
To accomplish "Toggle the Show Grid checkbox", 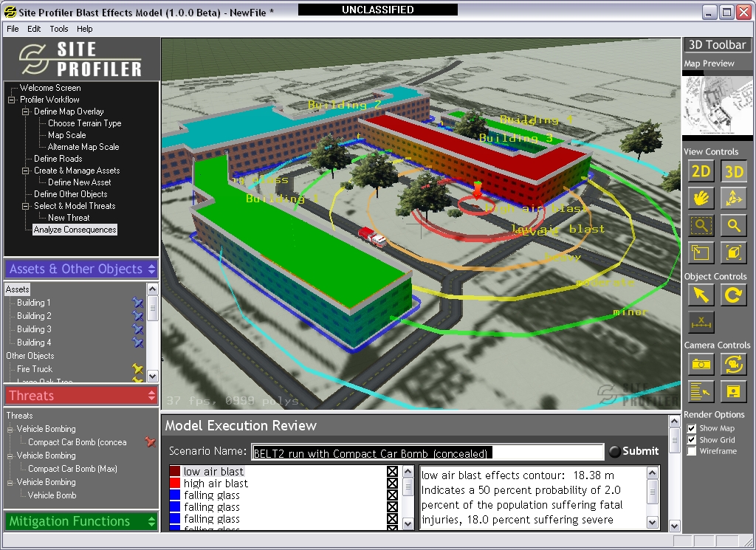I will click(691, 440).
